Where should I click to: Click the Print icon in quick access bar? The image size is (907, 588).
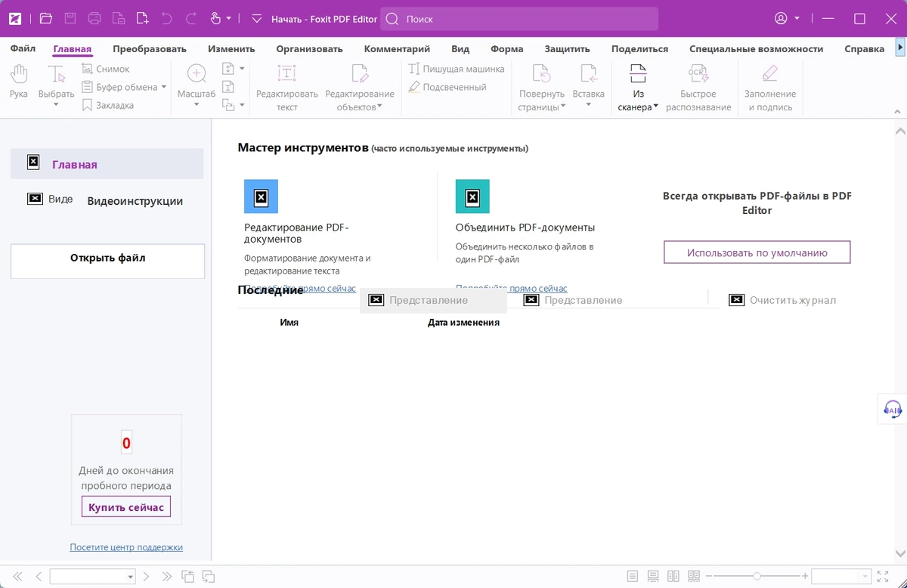pos(94,19)
